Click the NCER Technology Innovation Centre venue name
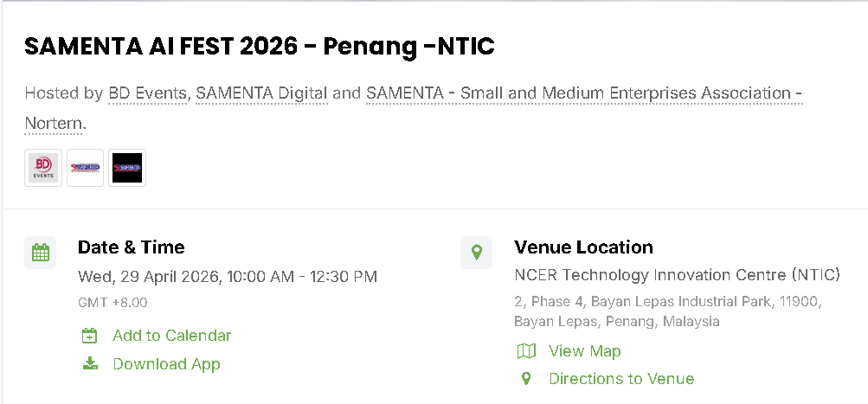Viewport: 868px width, 404px height. point(677,274)
